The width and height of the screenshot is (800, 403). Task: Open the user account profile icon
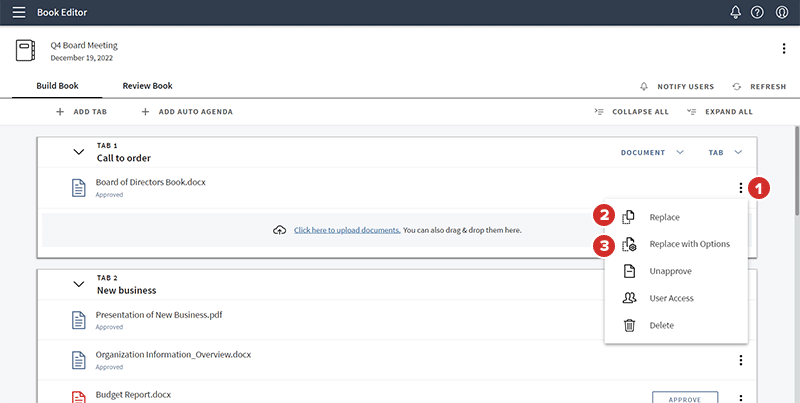(782, 12)
